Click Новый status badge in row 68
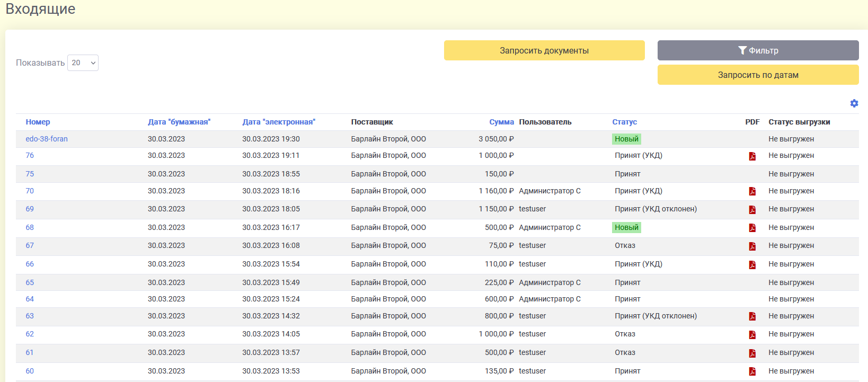 [626, 227]
